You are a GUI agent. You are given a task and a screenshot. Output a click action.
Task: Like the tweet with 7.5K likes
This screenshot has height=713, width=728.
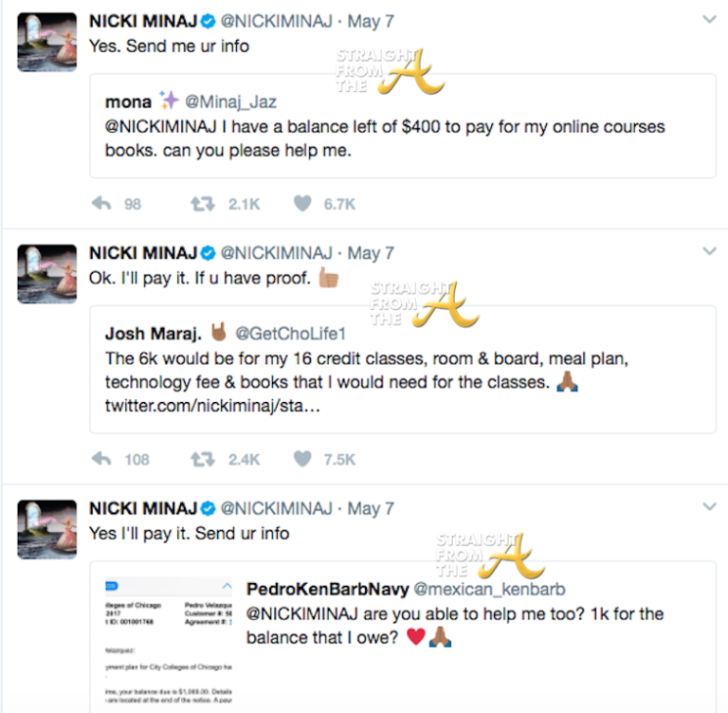point(302,459)
